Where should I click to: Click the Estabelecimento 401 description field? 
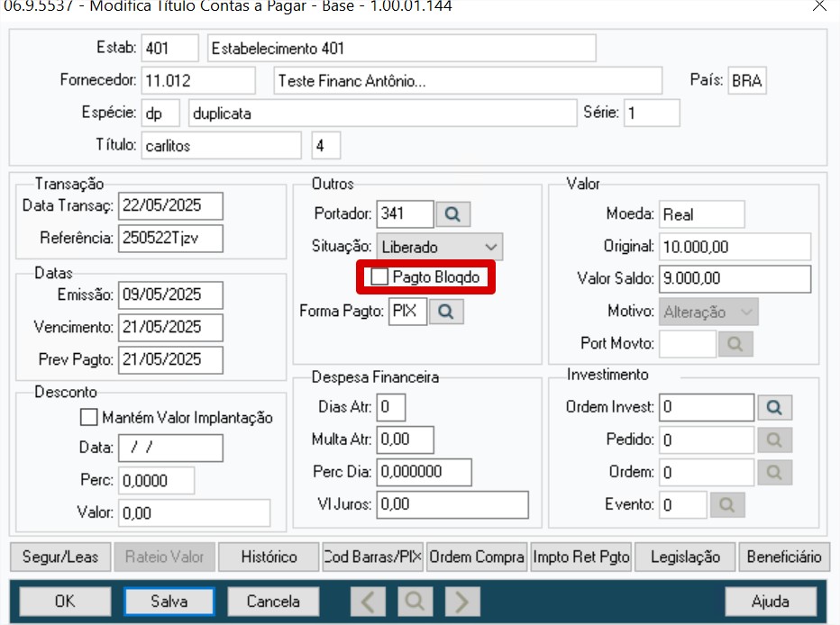(402, 48)
